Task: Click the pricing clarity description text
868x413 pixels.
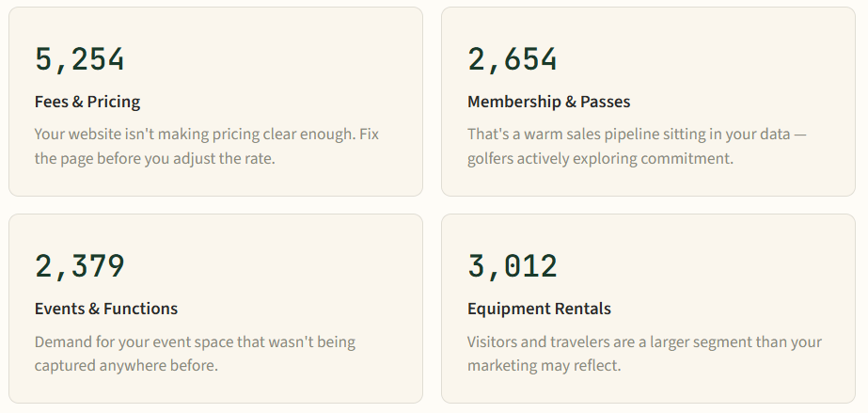Action: click(207, 146)
